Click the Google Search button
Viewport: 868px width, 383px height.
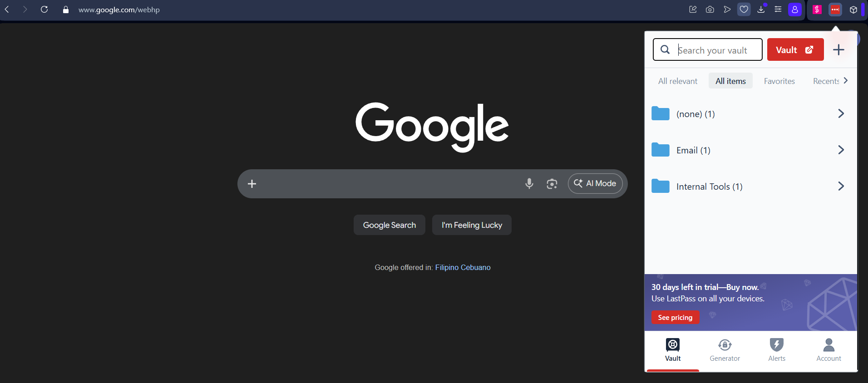tap(390, 225)
